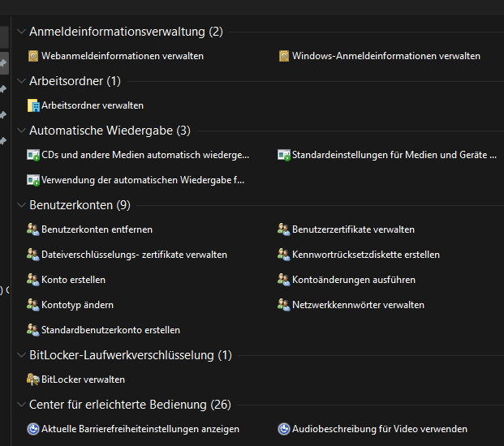Click the Benutzerkonten entfernen users icon
The height and width of the screenshot is (446, 504).
(x=32, y=229)
